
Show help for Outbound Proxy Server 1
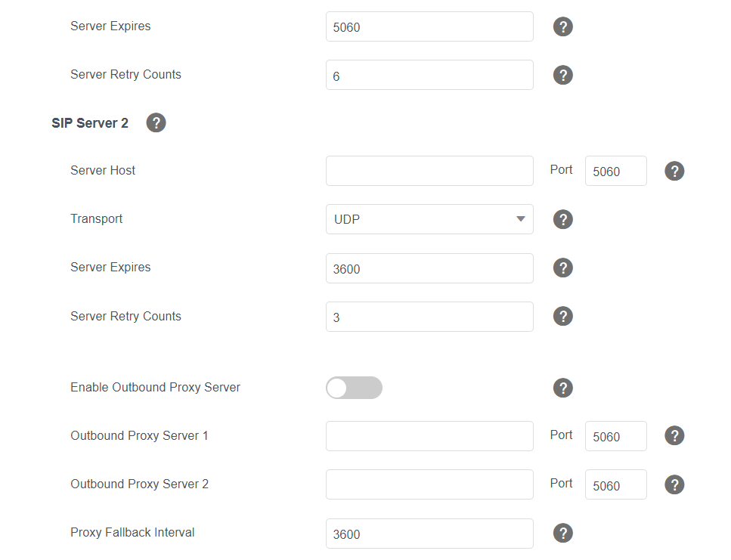pyautogui.click(x=674, y=436)
